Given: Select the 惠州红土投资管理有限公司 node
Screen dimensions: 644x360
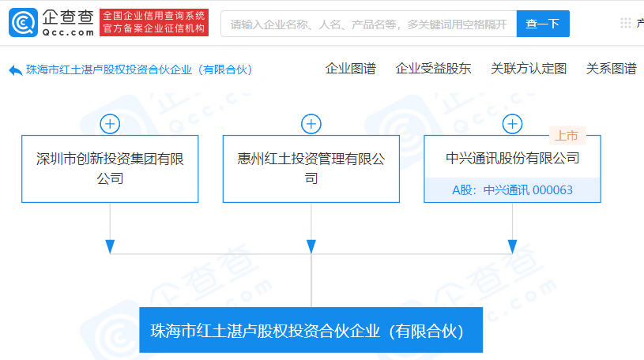Looking at the screenshot, I should point(311,169).
